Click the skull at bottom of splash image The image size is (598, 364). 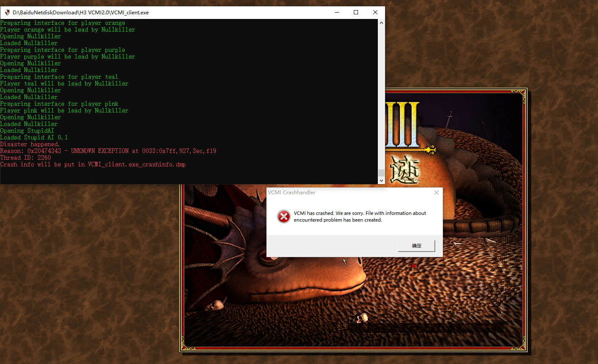click(361, 318)
